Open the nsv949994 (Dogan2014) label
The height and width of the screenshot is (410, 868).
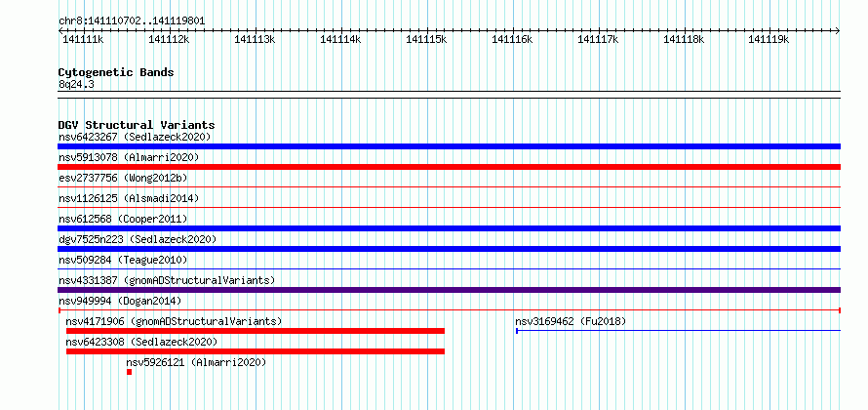click(x=120, y=301)
